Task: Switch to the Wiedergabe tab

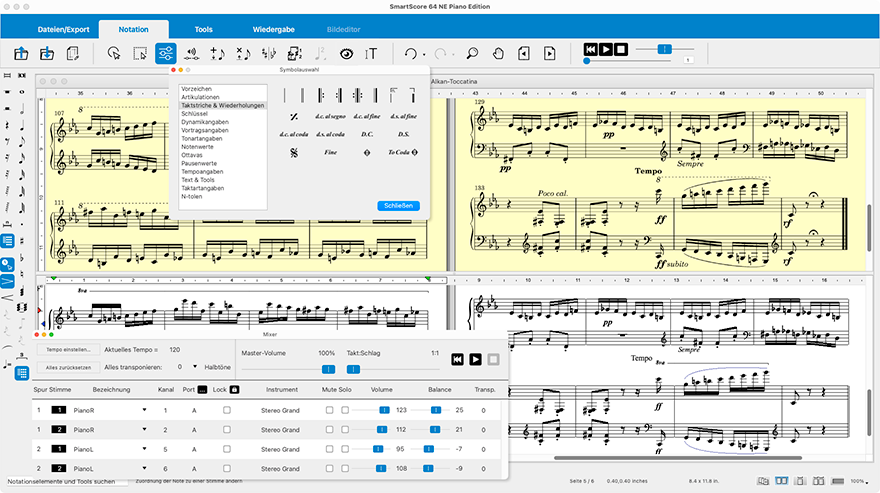Action: pos(273,30)
